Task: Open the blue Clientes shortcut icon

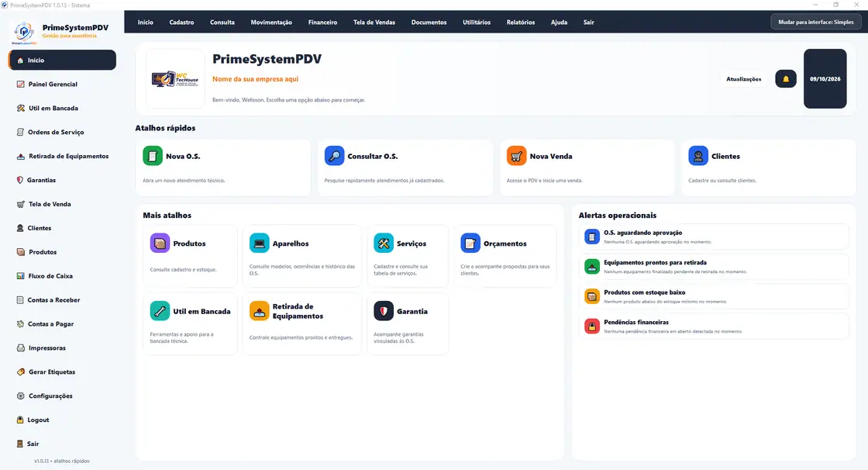Action: (698, 156)
